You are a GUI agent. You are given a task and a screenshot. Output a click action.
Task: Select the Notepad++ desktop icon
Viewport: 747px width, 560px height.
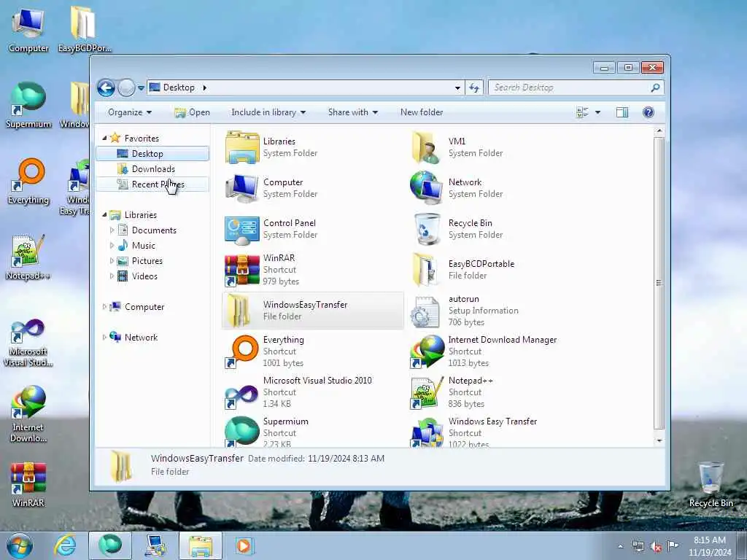[28, 257]
